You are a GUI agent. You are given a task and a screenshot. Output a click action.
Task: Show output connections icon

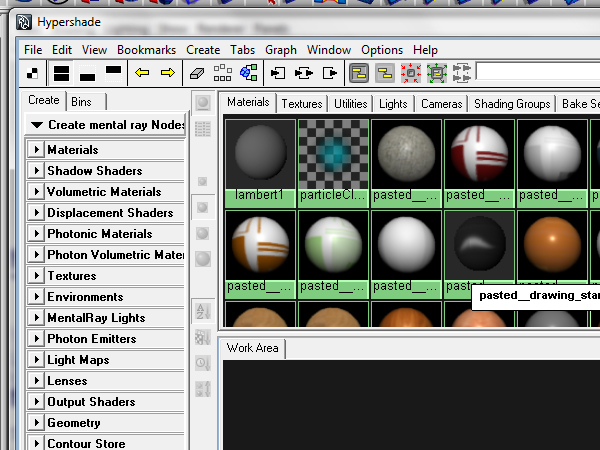click(x=329, y=73)
